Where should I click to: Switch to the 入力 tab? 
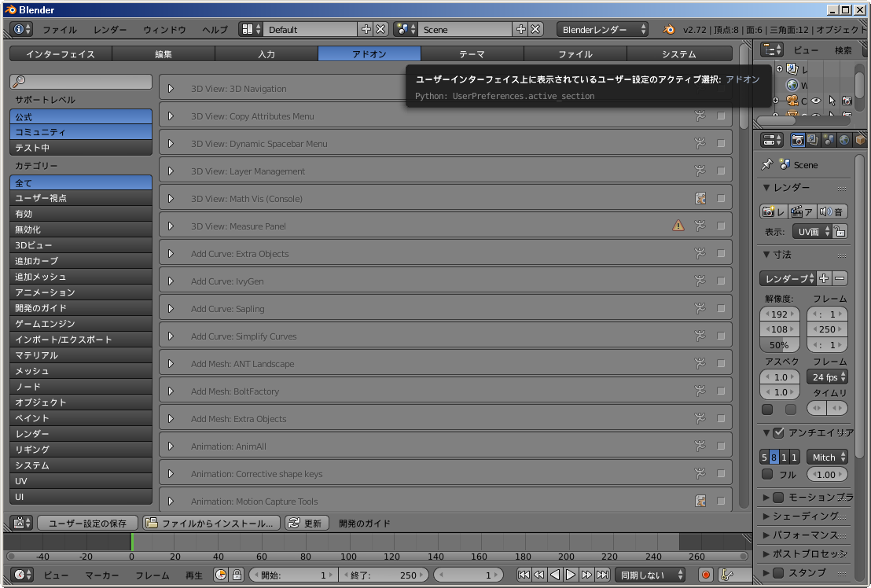coord(266,54)
